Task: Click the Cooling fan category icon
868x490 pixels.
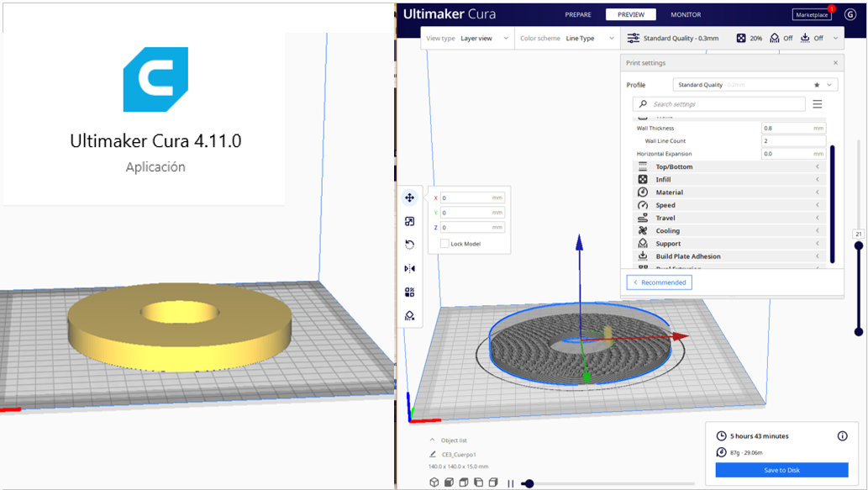Action: [x=643, y=231]
